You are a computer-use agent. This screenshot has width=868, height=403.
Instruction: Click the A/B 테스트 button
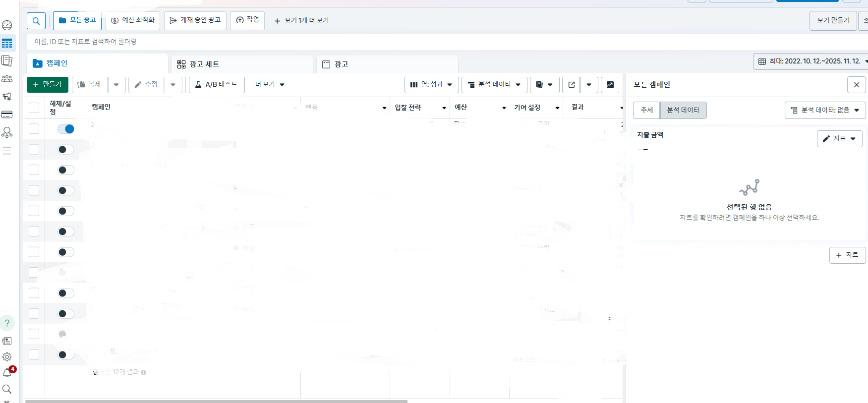pyautogui.click(x=216, y=85)
